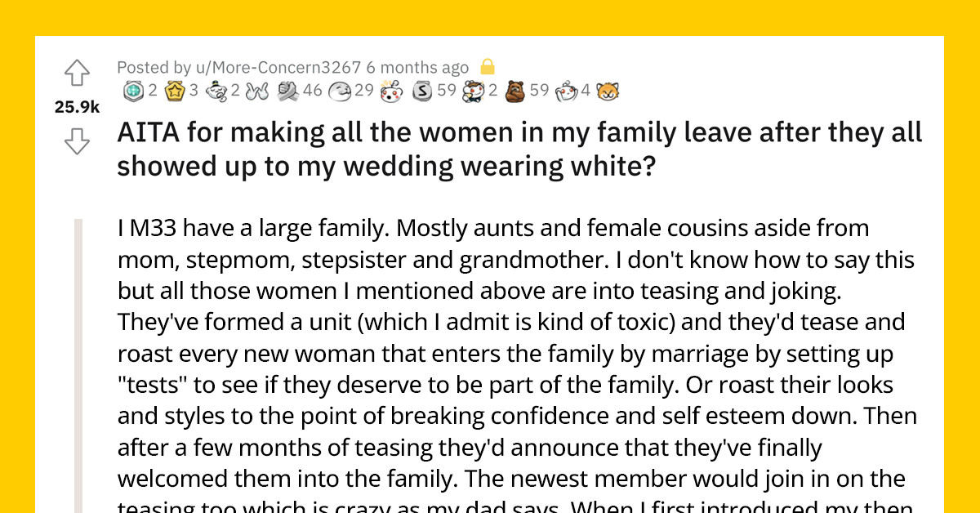Click the archived post lock icon

tap(491, 67)
